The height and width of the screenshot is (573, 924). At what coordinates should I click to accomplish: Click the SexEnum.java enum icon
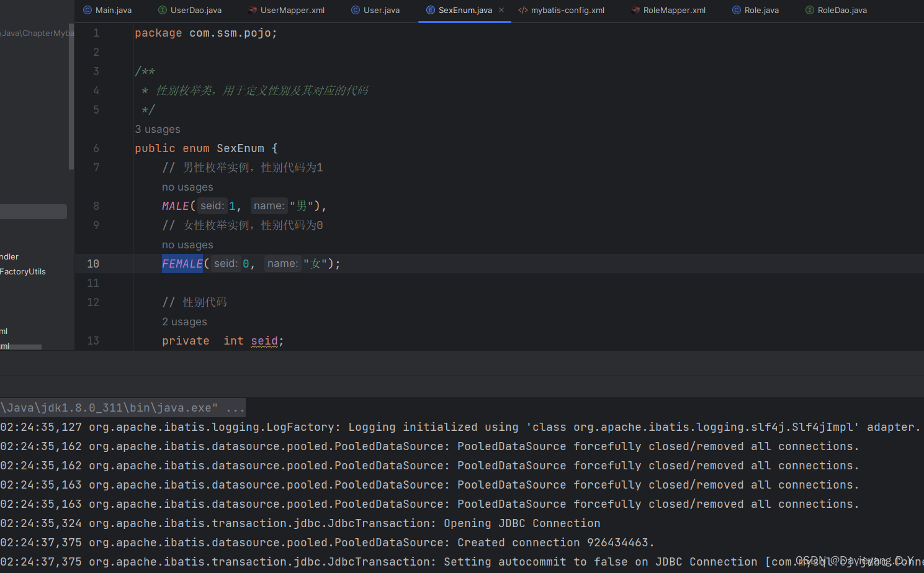[431, 11]
